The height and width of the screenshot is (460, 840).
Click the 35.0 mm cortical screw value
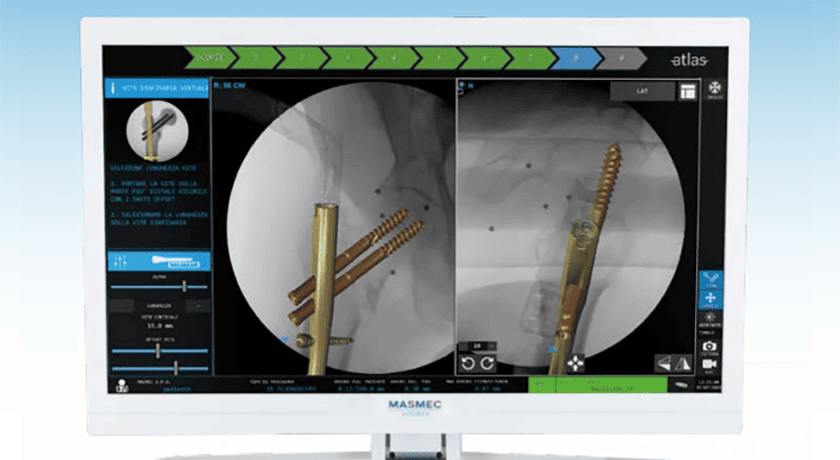(x=159, y=326)
